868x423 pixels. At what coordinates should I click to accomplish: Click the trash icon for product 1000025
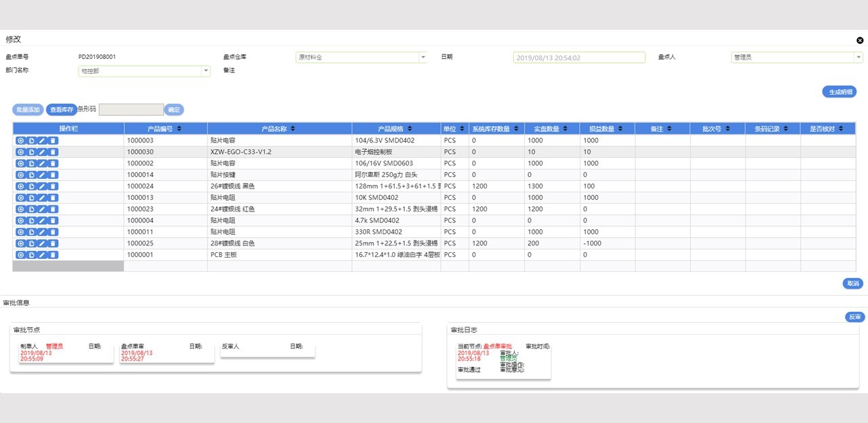53,243
